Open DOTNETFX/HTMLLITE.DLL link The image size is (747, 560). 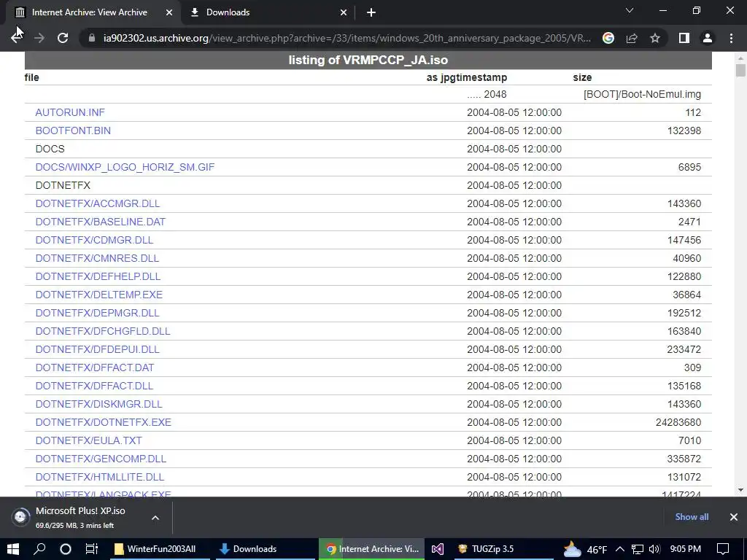[x=99, y=477]
